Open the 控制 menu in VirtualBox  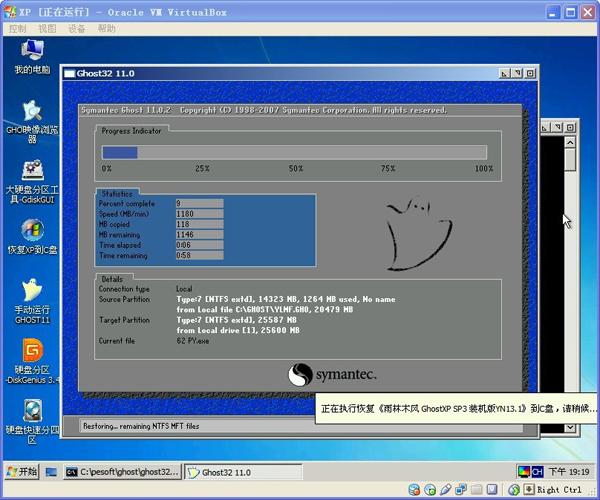[18, 29]
